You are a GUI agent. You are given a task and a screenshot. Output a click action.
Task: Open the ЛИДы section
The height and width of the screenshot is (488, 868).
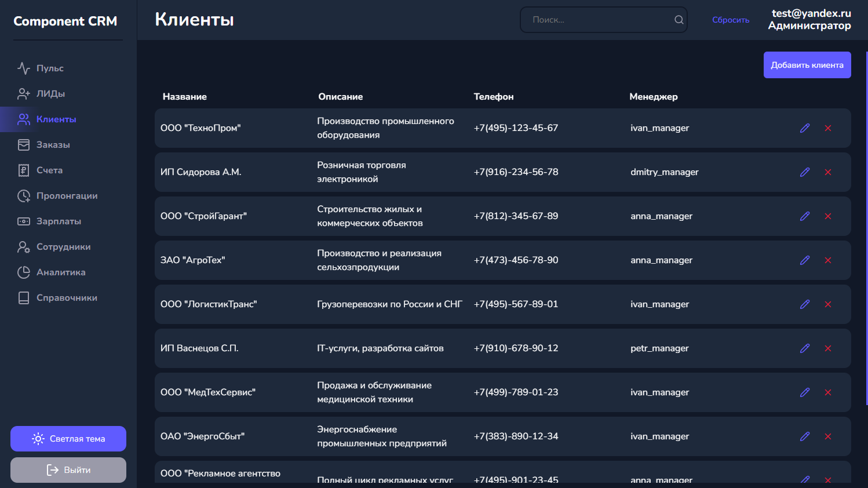coord(50,94)
